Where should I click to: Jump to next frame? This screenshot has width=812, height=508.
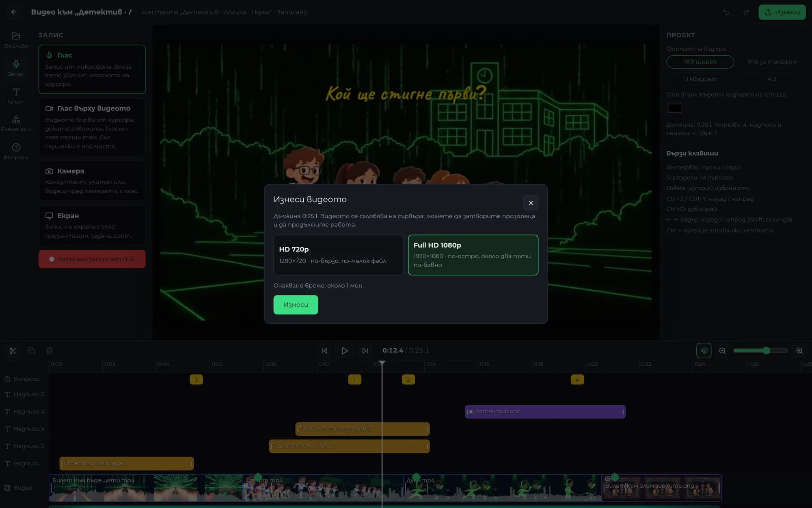pyautogui.click(x=365, y=351)
